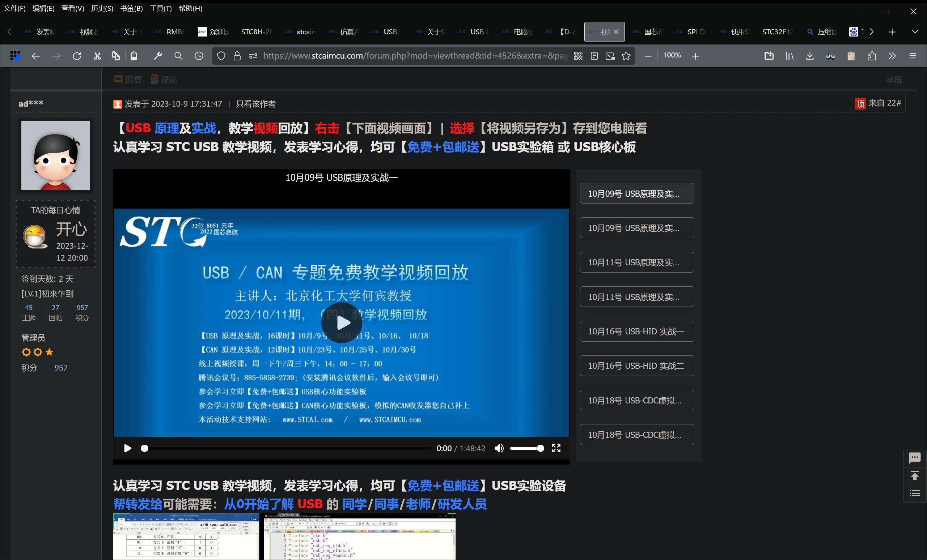Click the blue grid icon left of back

click(15, 56)
